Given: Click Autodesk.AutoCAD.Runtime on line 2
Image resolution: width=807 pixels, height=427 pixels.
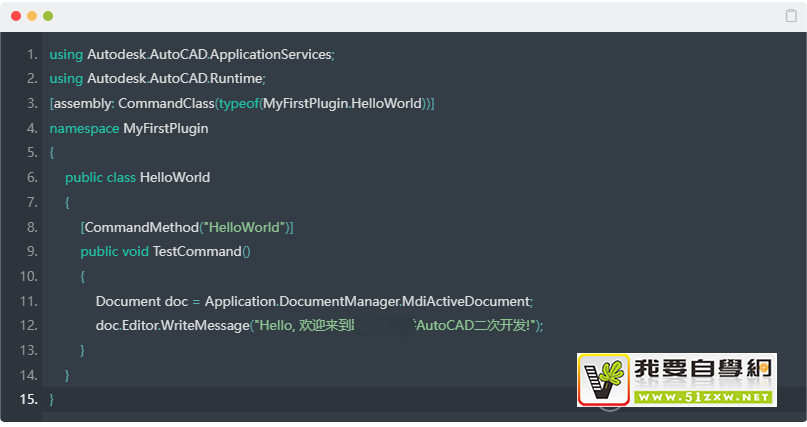Looking at the screenshot, I should [x=175, y=79].
